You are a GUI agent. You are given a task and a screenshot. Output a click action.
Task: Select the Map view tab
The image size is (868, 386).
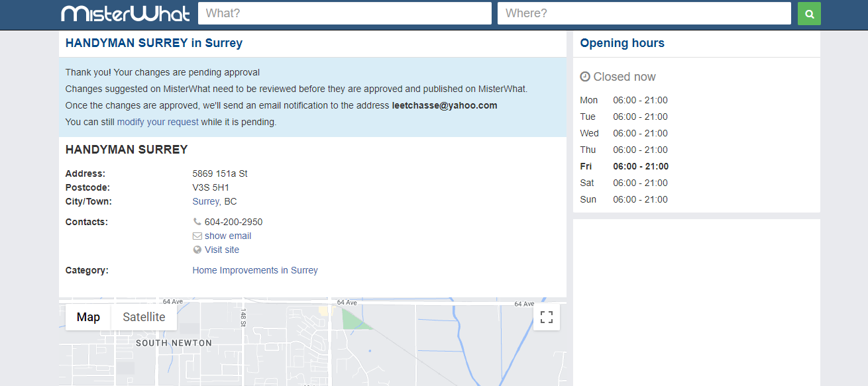tap(88, 317)
